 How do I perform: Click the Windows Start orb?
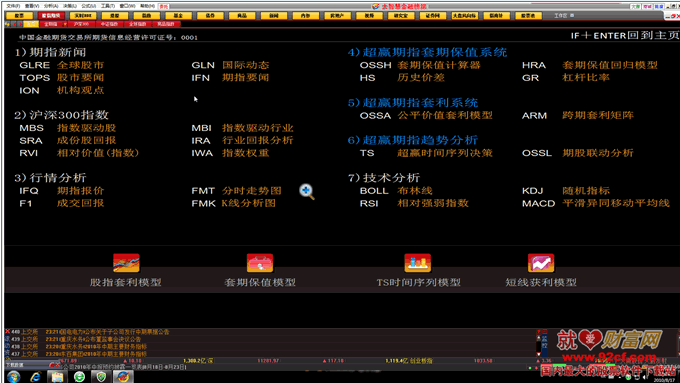[13, 377]
